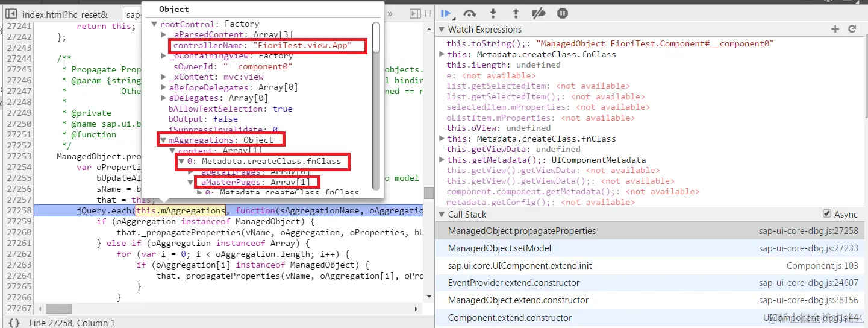Switch to the index.html?hc_reset& tab
This screenshot has width=868, height=328.
(x=65, y=14)
